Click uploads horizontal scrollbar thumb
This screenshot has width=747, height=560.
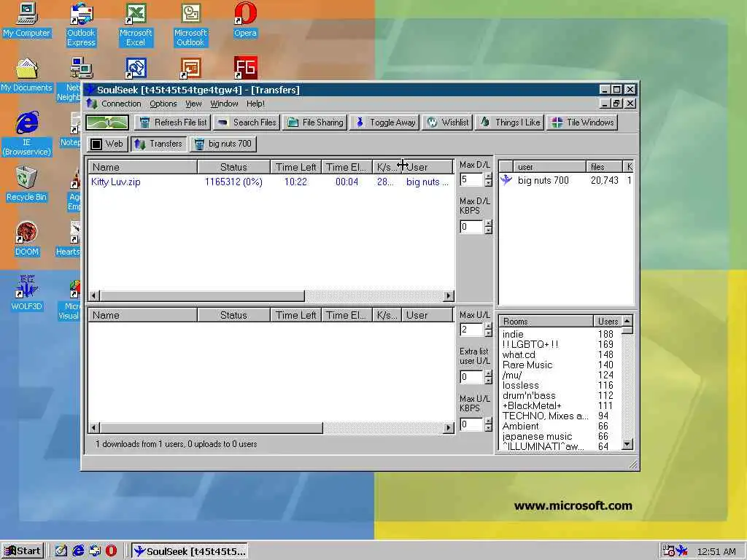(x=212, y=427)
